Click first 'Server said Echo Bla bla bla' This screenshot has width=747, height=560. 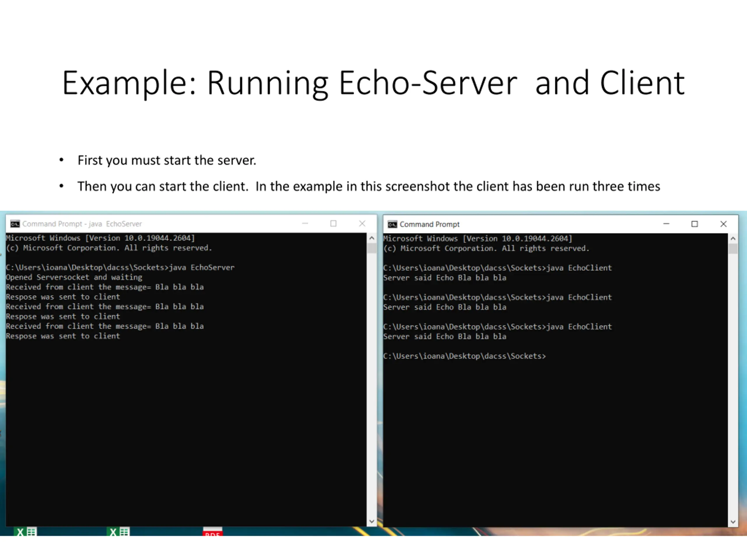(445, 278)
